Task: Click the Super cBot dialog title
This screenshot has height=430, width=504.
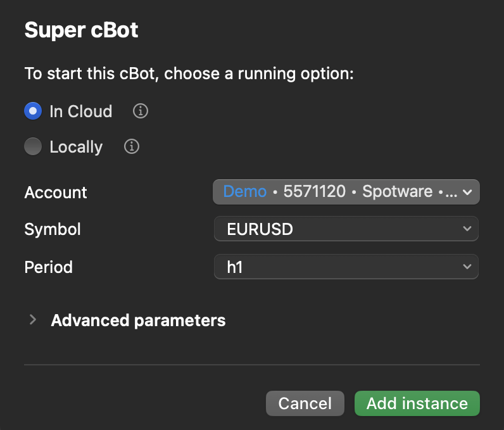Action: coord(81,30)
